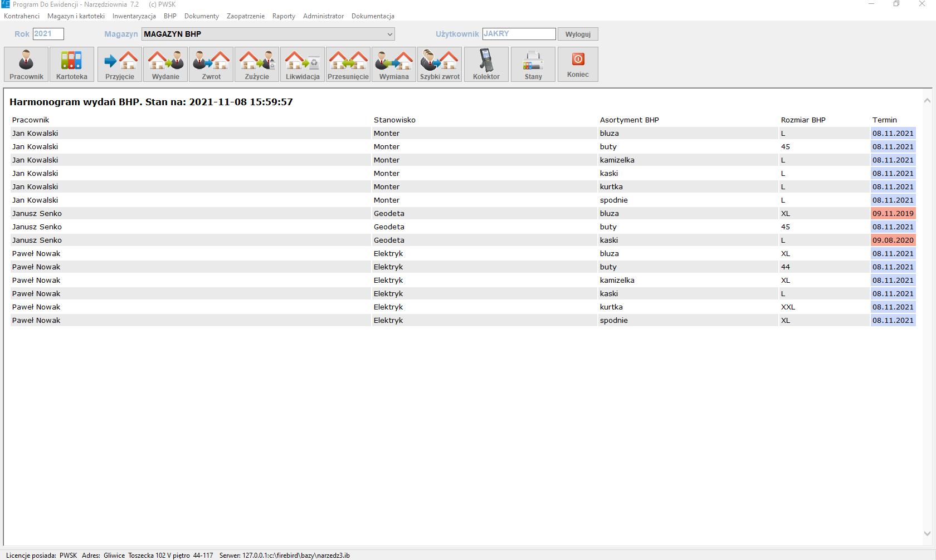Screen dimensions: 936x560
Task: Open the Stany stock report icon
Action: [x=533, y=65]
